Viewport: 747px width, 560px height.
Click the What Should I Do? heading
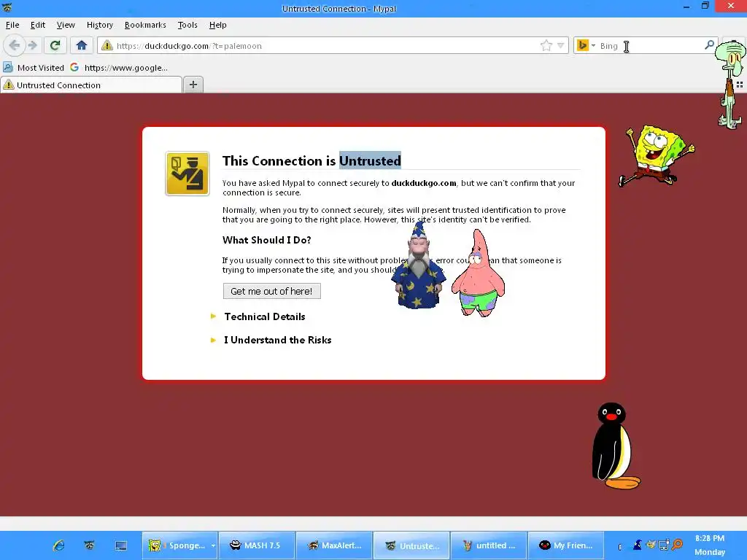click(x=266, y=240)
